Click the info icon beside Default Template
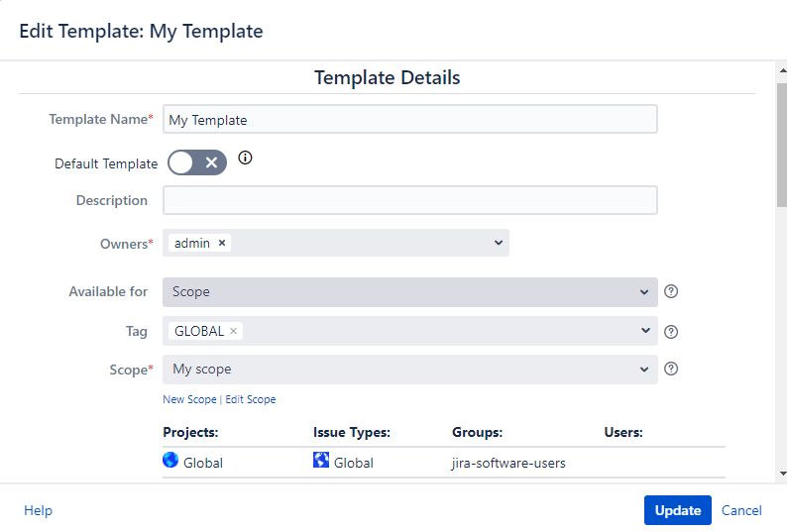 [246, 158]
